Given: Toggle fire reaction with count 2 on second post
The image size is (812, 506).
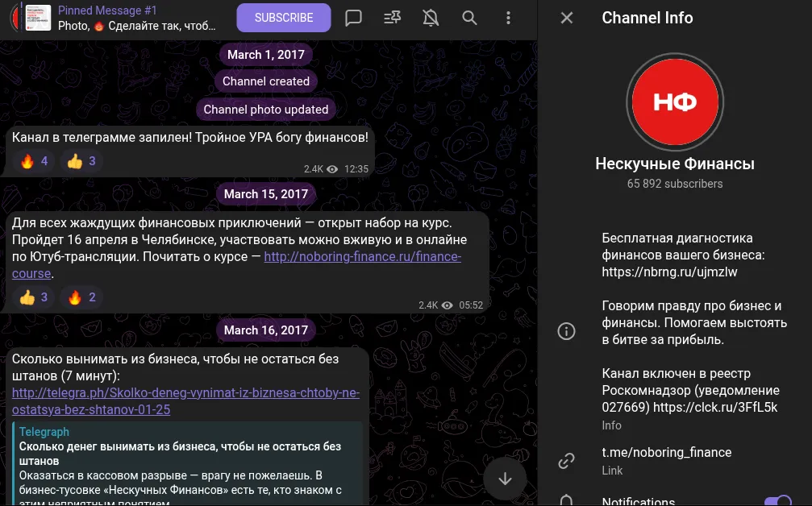Looking at the screenshot, I should pos(81,297).
